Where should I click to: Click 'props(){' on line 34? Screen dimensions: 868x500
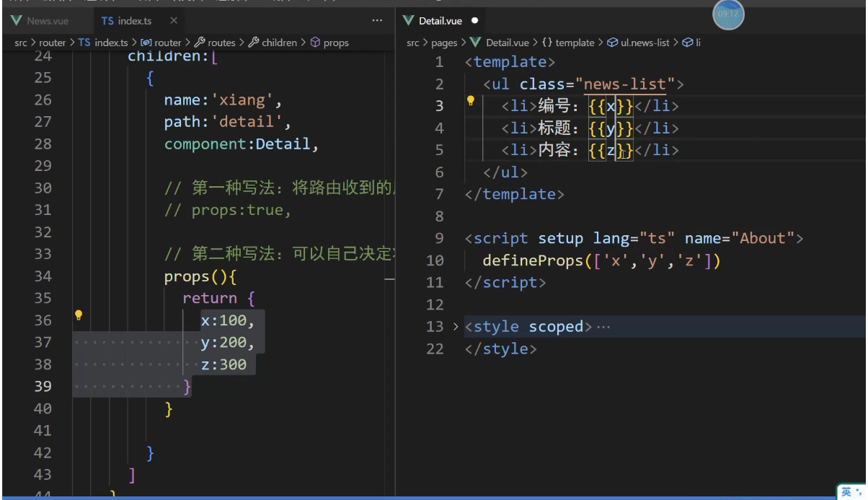click(200, 276)
